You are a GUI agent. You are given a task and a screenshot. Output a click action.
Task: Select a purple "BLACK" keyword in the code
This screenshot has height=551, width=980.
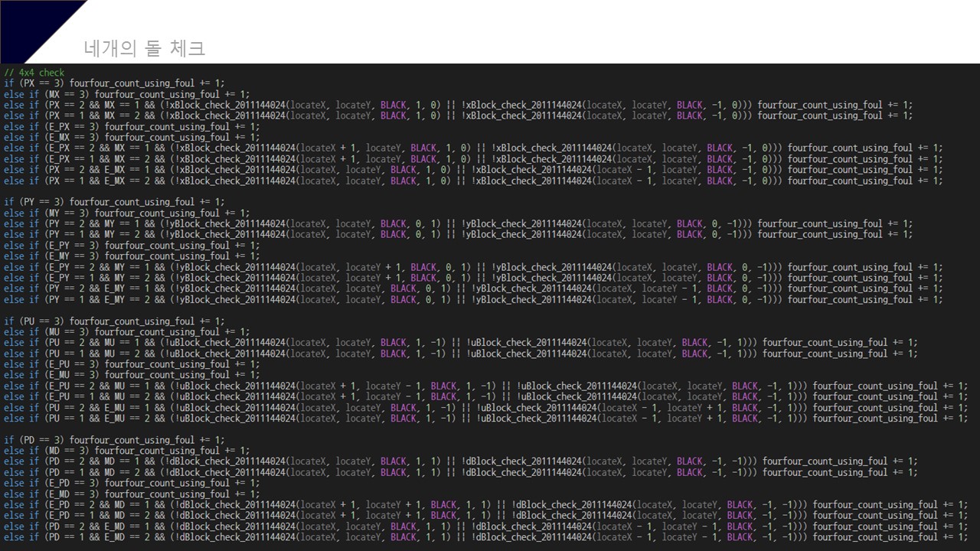(392, 105)
